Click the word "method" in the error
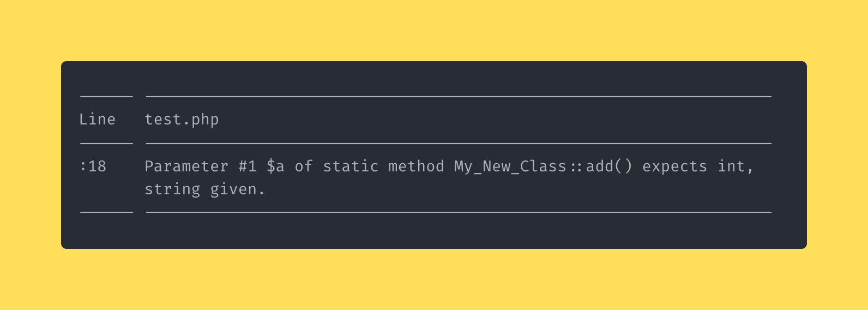Screen dimensions: 868x310 pyautogui.click(x=416, y=166)
